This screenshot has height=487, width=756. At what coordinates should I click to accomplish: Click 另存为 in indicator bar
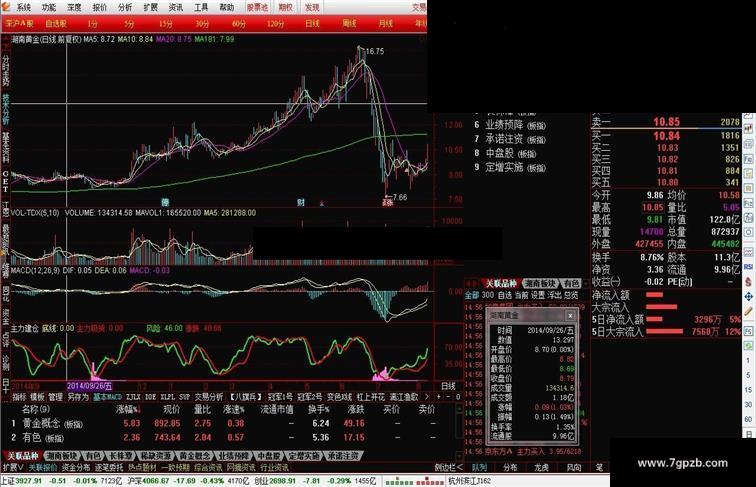(78, 397)
